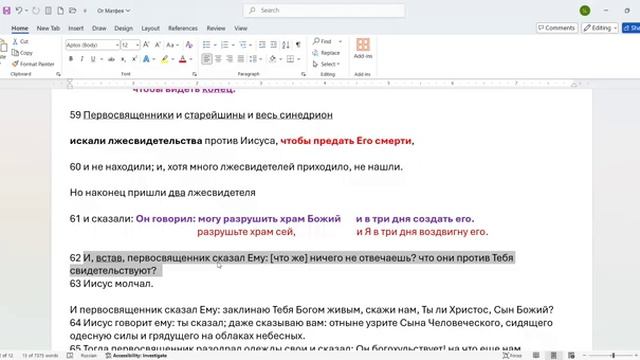Apply red font color
The image size is (640, 360).
point(183,59)
